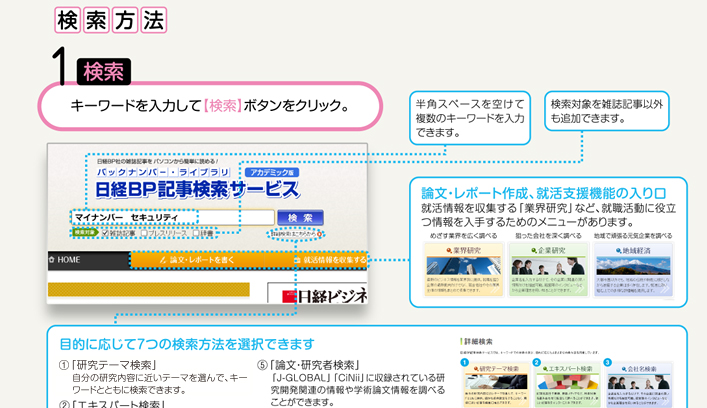The height and width of the screenshot is (408, 707).
Task: Click the 狙った会社を深く調べる caption
Action: 548,236
